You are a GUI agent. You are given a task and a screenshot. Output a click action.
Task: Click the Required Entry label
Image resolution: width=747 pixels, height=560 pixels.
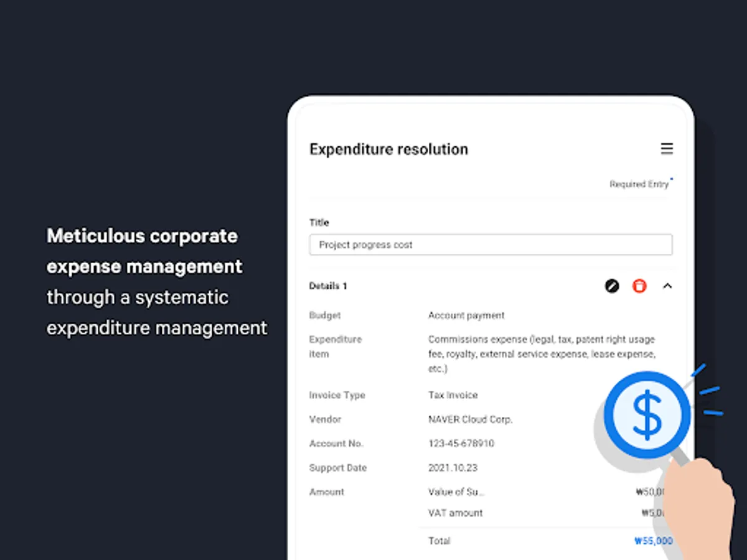(639, 184)
